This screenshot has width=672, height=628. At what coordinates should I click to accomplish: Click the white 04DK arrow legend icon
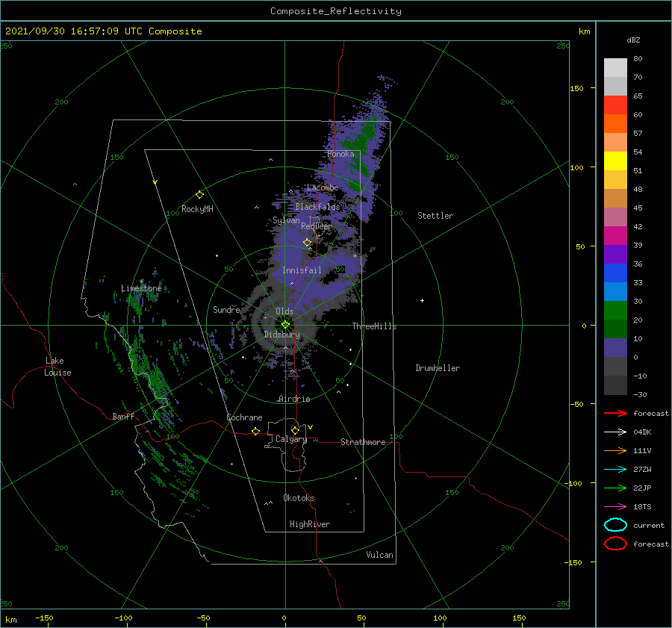[615, 432]
